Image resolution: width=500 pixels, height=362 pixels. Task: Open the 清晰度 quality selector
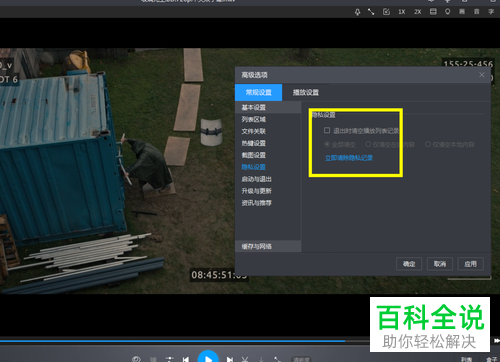(301, 359)
